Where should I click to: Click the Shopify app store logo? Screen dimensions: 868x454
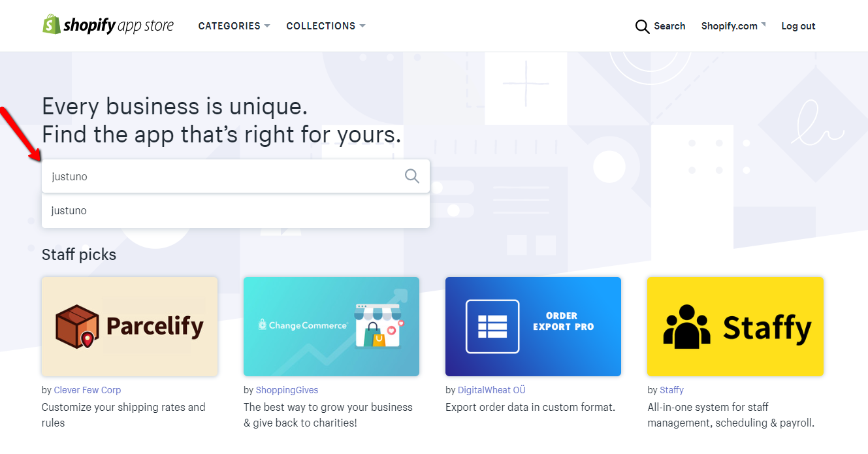[x=108, y=24]
